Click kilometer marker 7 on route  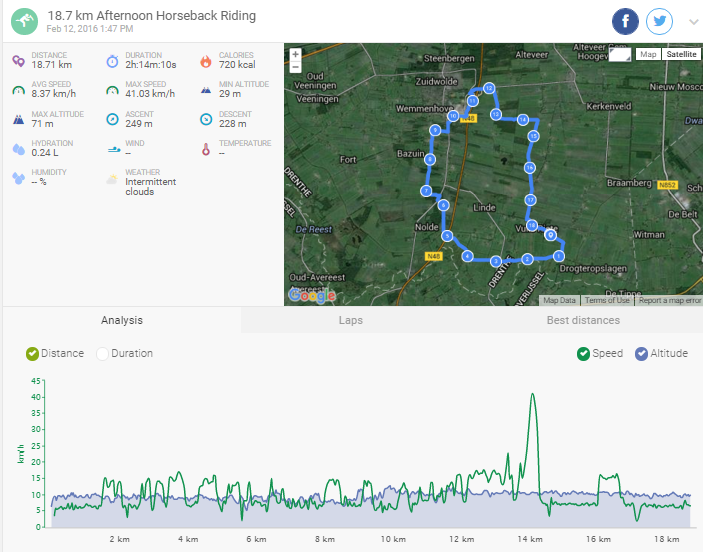click(426, 191)
